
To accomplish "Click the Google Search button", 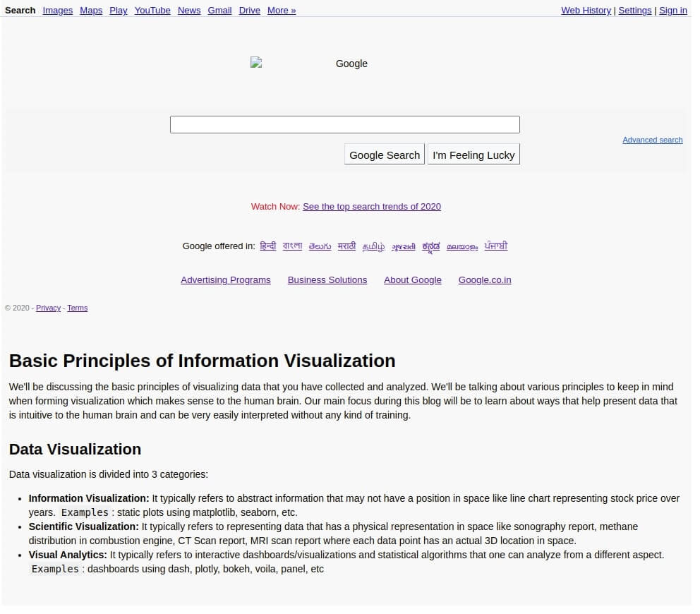I will (x=385, y=155).
